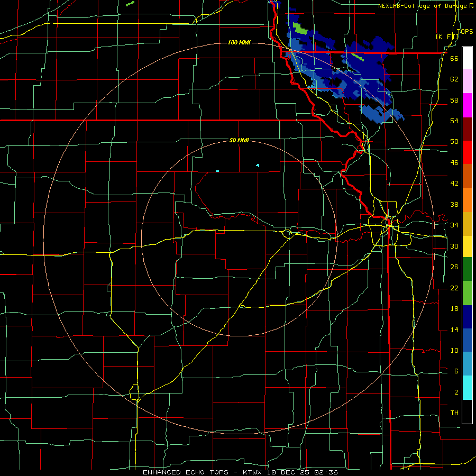Click the legend value "6"
476x476 pixels.
[456, 371]
